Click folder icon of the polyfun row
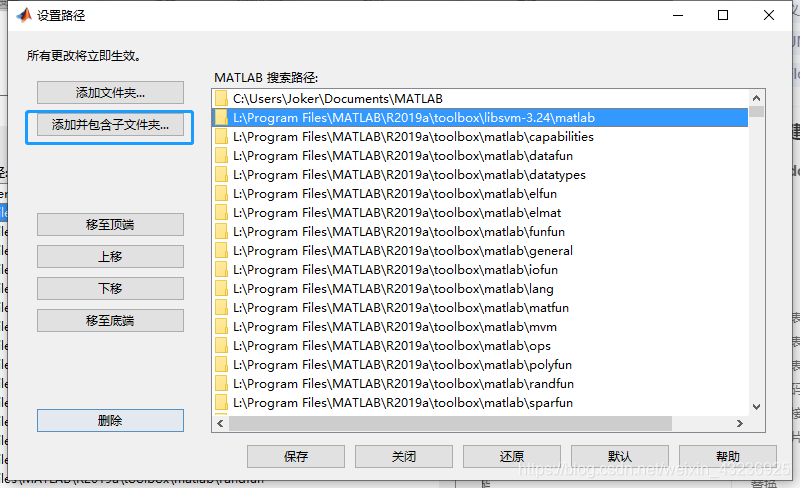Image resolution: width=800 pixels, height=488 pixels. pos(221,365)
